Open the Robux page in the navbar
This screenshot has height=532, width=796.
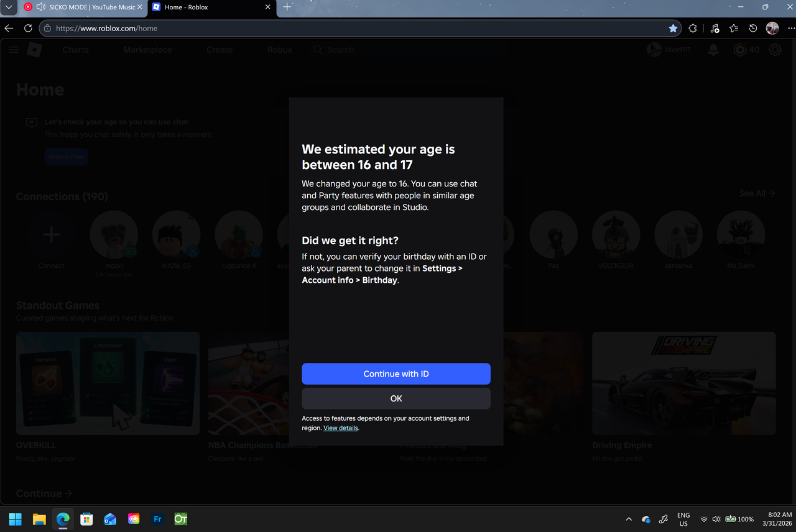279,50
